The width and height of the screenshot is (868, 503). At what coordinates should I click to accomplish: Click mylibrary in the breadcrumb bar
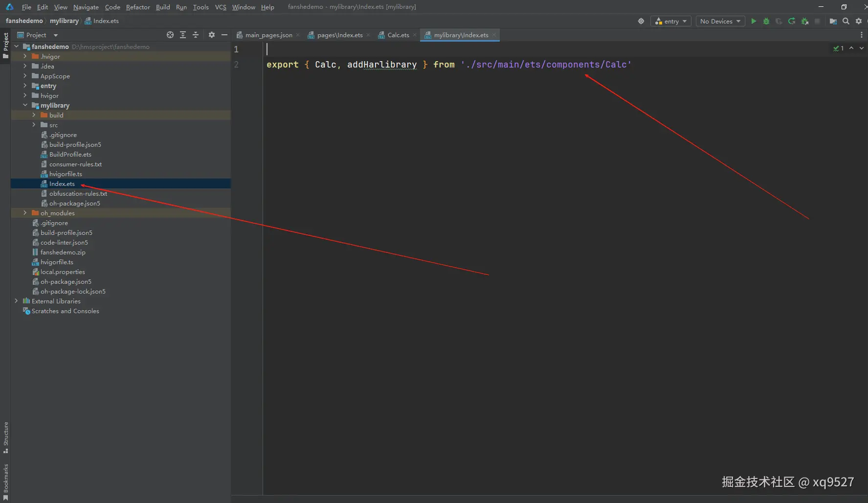click(64, 21)
